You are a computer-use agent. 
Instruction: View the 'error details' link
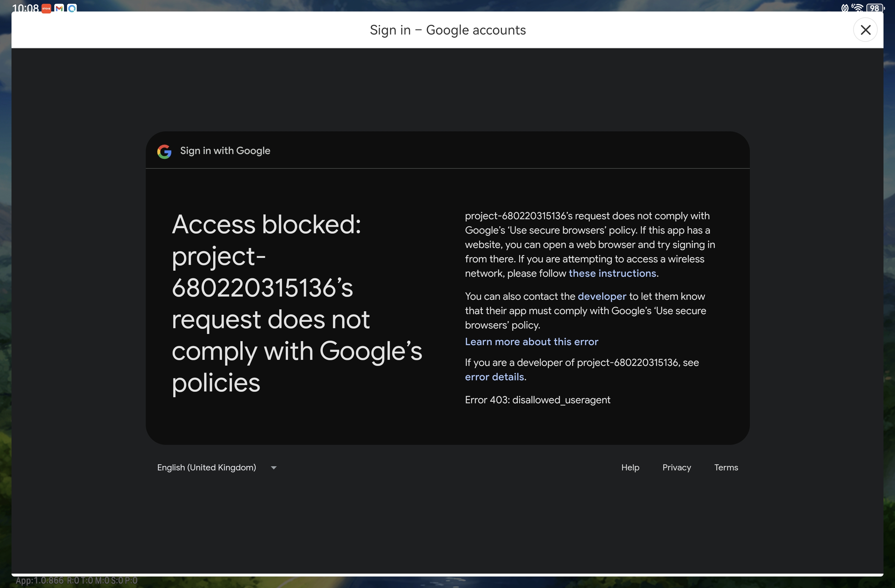click(494, 377)
